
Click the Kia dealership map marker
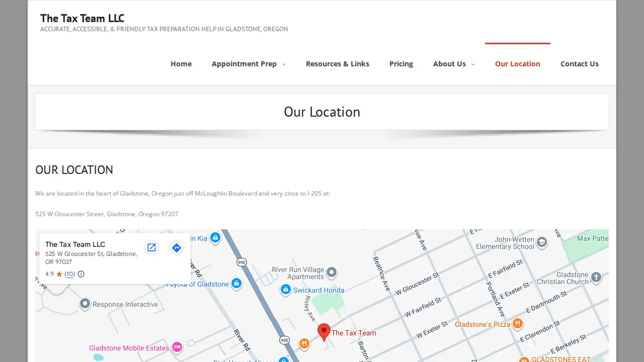215,237
